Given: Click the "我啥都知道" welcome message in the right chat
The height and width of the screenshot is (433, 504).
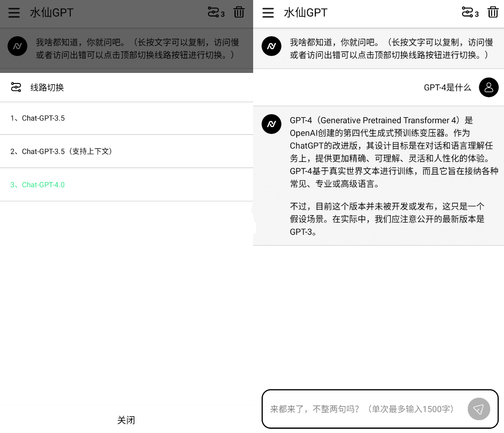Looking at the screenshot, I should coord(391,49).
